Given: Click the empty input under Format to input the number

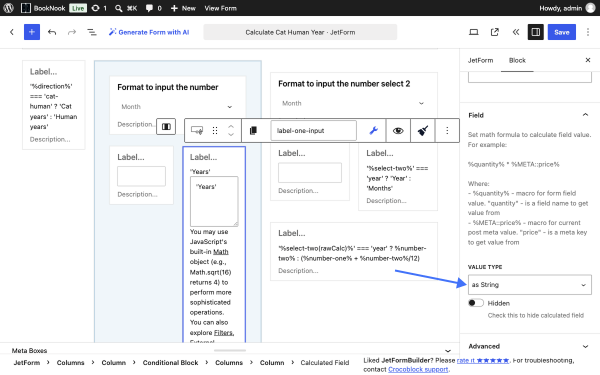Looking at the screenshot, I should pos(141,176).
